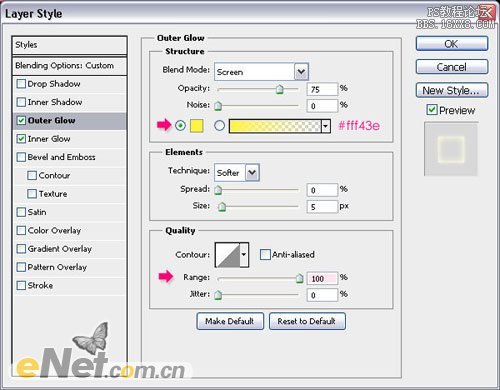
Task: Click the Size slider handle
Action: pyautogui.click(x=222, y=207)
